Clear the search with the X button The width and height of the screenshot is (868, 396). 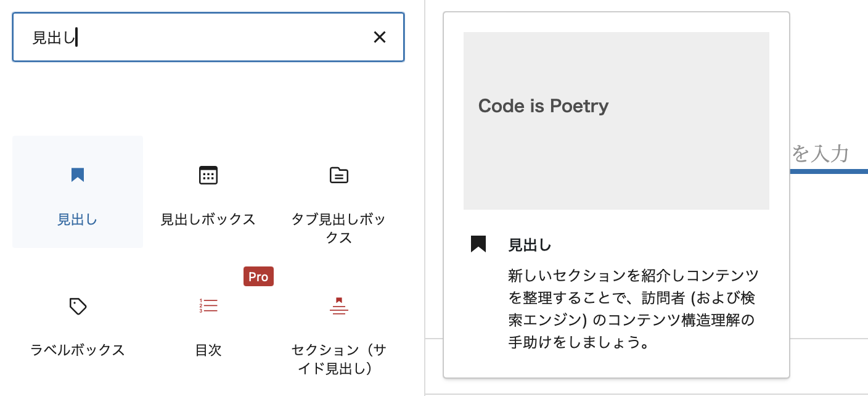(380, 38)
